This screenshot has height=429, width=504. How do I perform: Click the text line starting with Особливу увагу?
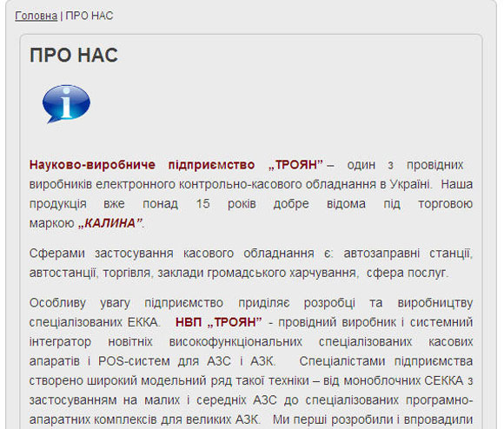pyautogui.click(x=251, y=303)
